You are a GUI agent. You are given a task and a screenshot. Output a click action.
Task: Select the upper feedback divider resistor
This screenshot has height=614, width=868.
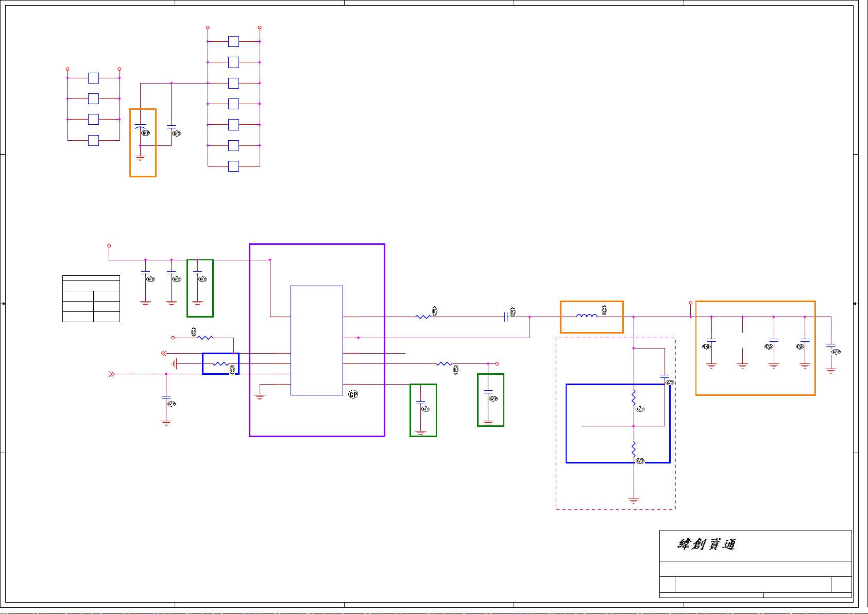coord(634,397)
